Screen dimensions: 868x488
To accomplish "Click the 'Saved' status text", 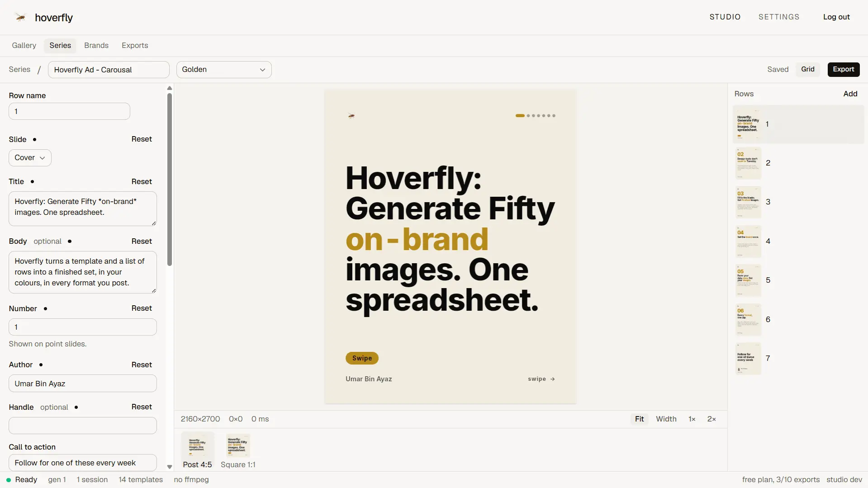I will 778,70.
